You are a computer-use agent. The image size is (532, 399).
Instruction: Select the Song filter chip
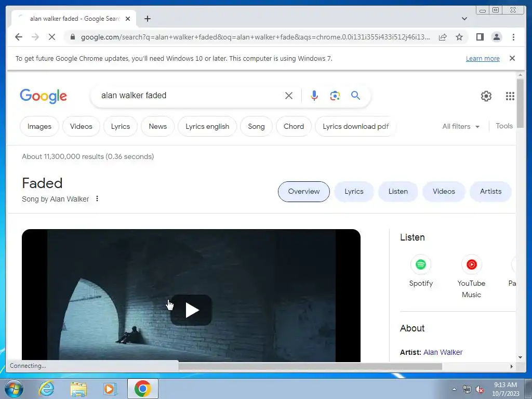pos(256,126)
